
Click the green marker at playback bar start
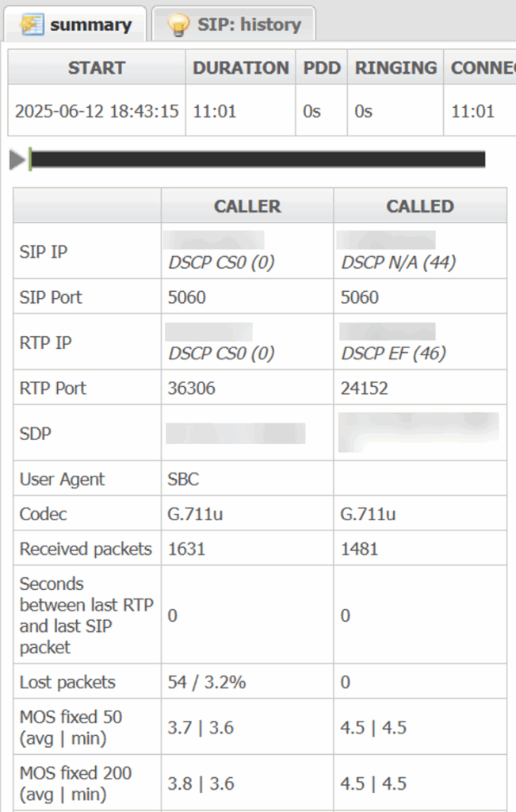coord(29,159)
